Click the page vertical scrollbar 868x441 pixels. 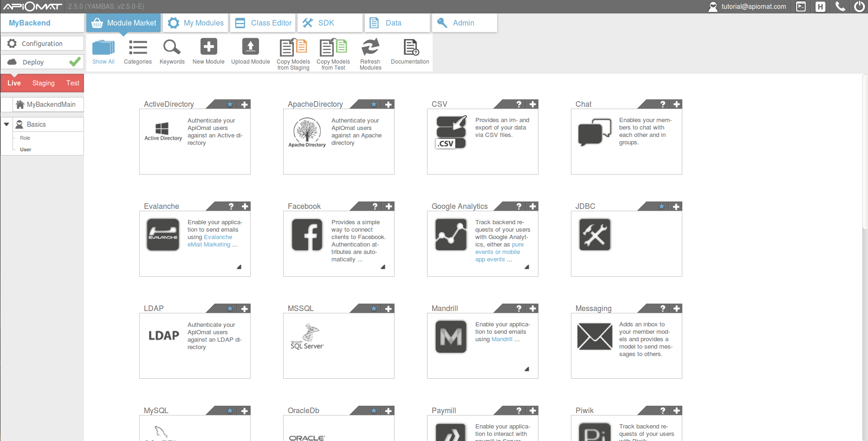(865, 151)
